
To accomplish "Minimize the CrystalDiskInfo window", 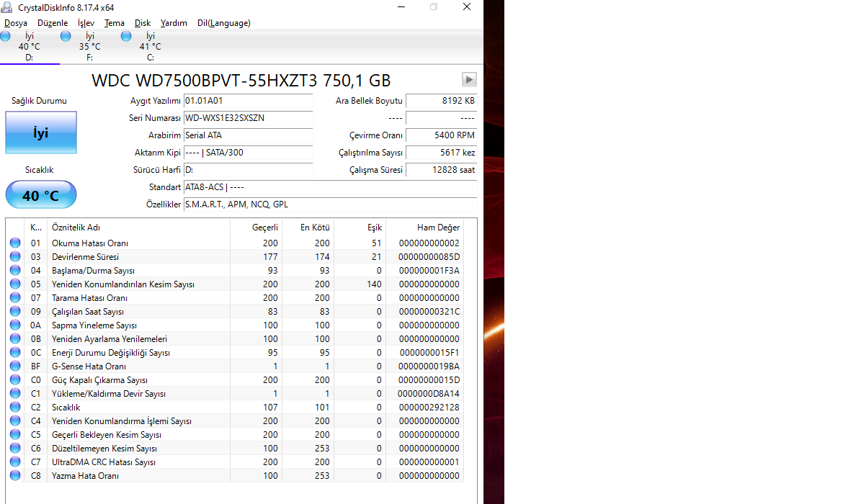I will [x=401, y=7].
